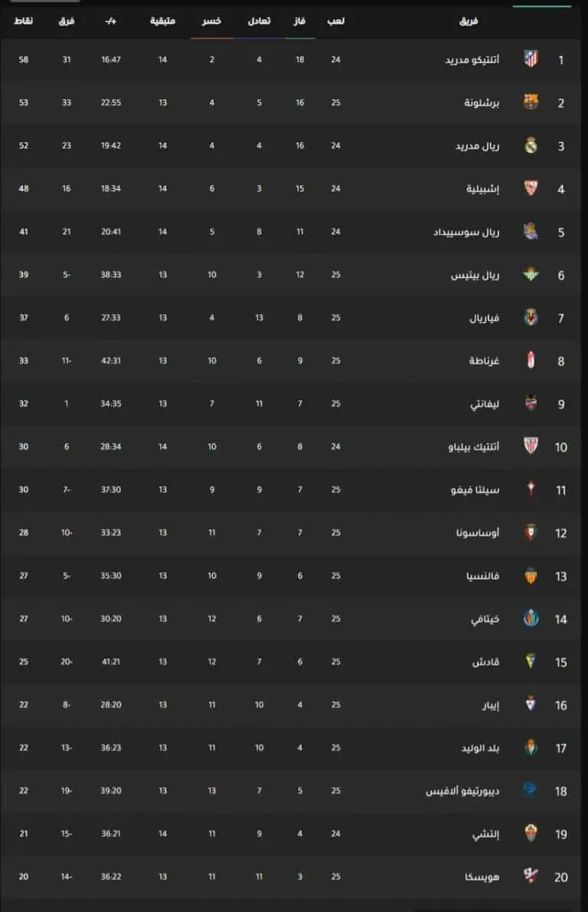Click the Sevilla crest icon

(x=531, y=188)
